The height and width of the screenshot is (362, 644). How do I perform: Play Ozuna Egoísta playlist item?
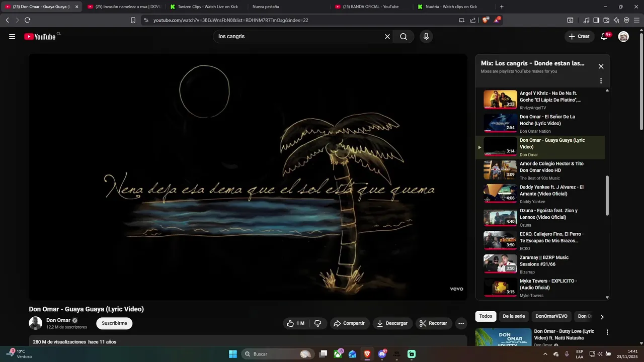click(x=541, y=217)
